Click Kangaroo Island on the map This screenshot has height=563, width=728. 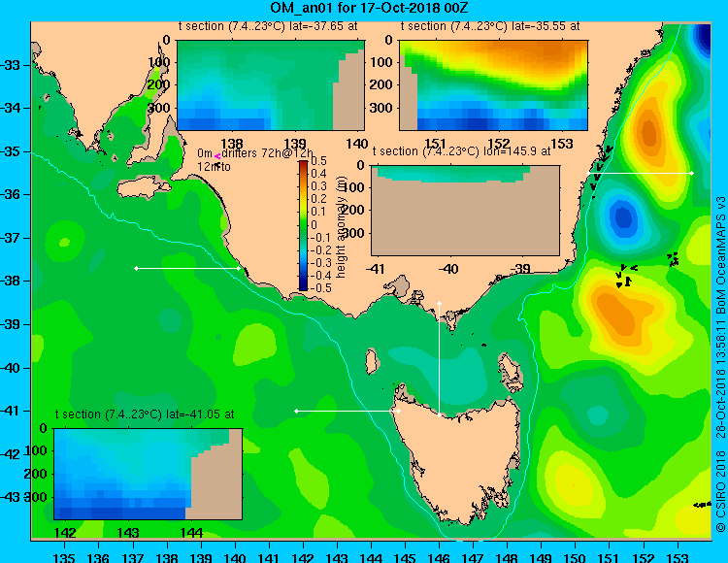(143, 188)
